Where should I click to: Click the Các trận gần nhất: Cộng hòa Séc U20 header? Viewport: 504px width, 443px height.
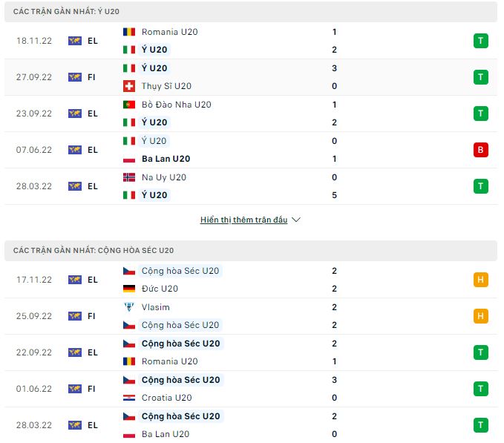94,251
